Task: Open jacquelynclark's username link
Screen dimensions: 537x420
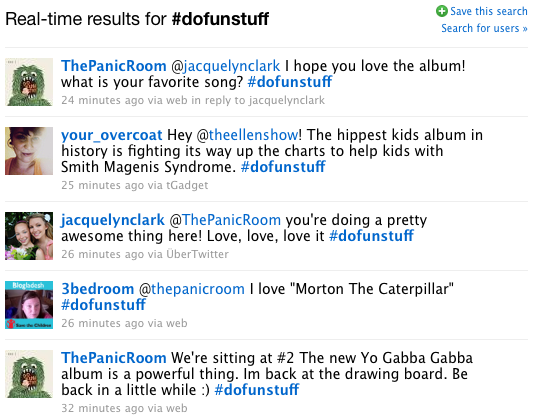Action: click(113, 220)
